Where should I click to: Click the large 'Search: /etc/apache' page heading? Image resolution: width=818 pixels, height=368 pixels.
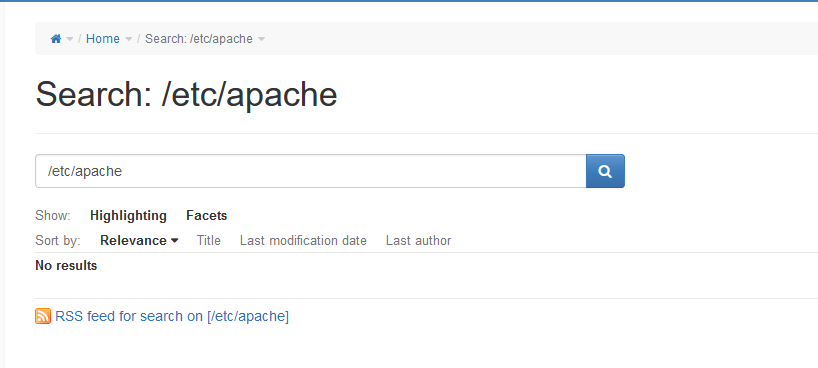coord(186,94)
